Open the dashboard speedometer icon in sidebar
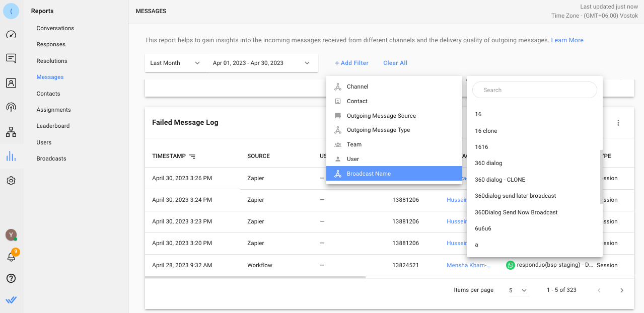Screen dimensions: 644x313 pos(11,35)
